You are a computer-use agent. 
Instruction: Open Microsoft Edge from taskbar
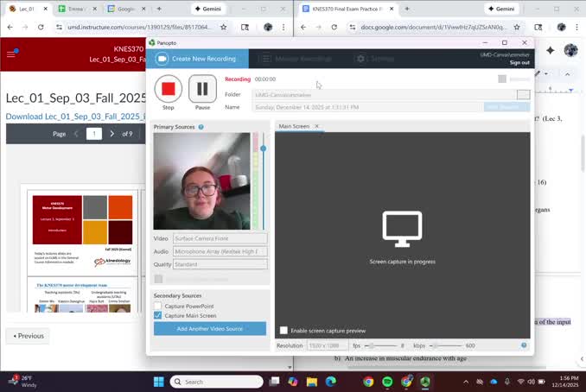coord(331,382)
